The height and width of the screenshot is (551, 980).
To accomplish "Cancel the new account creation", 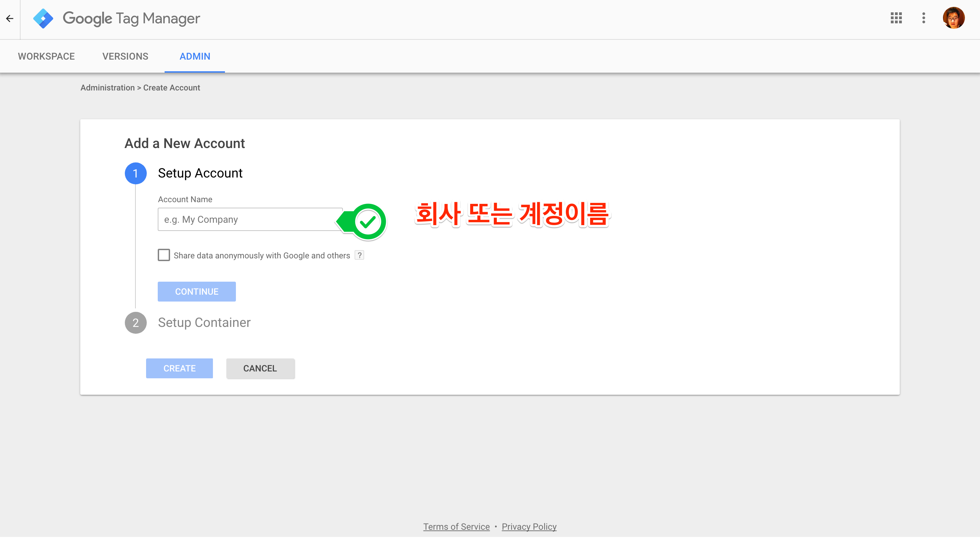I will coord(260,368).
